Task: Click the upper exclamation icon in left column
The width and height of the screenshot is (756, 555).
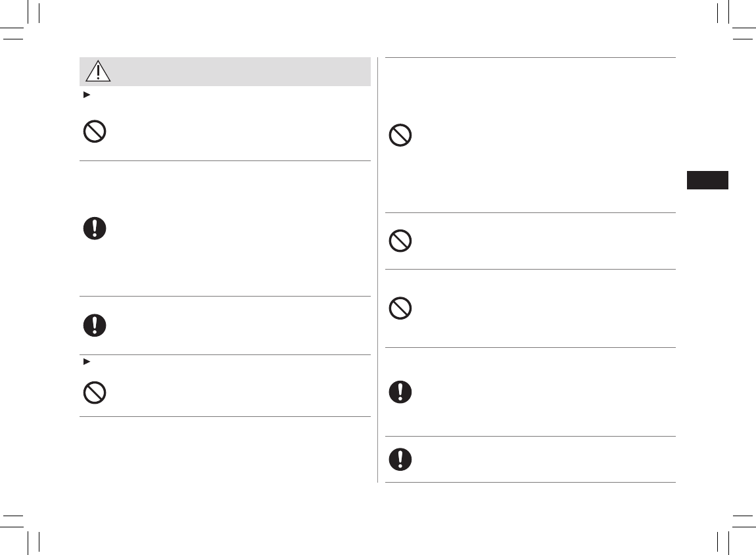Action: (95, 228)
